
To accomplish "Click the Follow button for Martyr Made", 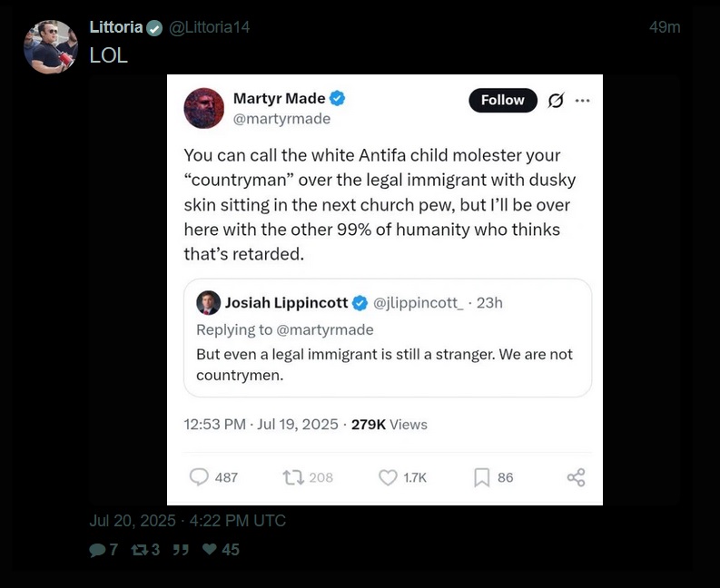I will pos(502,101).
